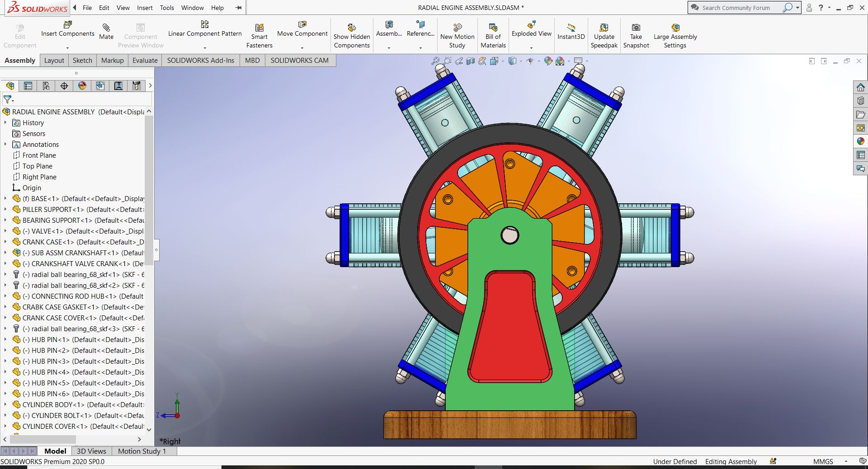Open DimXpertManager tab icon

click(x=64, y=86)
